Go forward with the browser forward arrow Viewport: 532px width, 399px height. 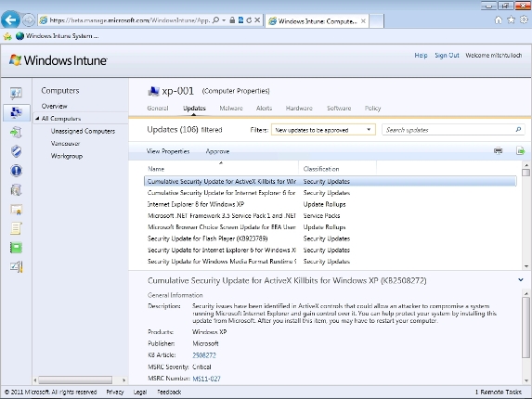[29, 20]
